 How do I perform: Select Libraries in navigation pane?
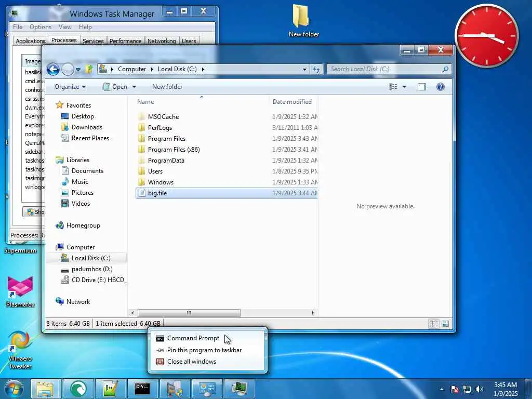click(x=78, y=160)
